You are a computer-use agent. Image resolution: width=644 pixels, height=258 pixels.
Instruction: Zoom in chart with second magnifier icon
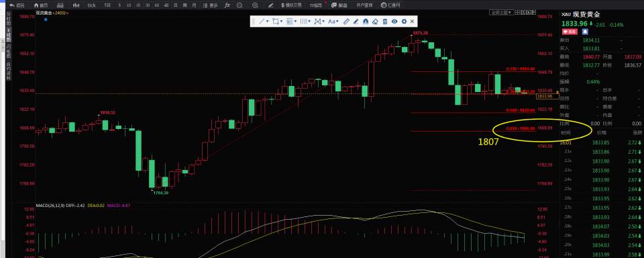[x=255, y=5]
